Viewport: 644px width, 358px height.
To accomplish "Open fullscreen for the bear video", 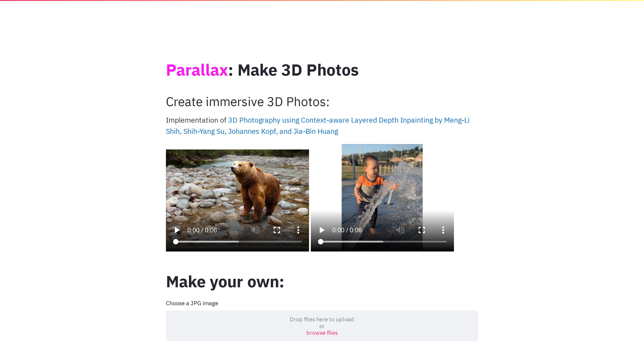I will tap(277, 230).
